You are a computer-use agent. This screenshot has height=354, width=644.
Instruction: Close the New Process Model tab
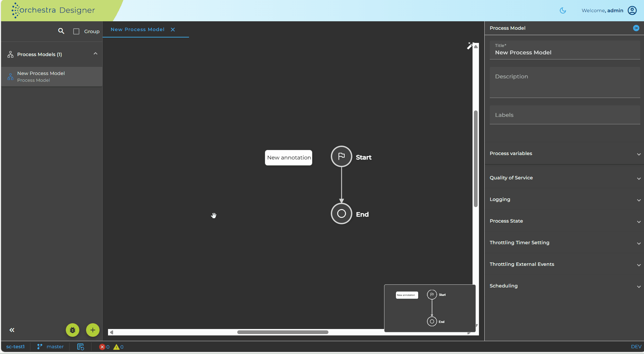(173, 29)
